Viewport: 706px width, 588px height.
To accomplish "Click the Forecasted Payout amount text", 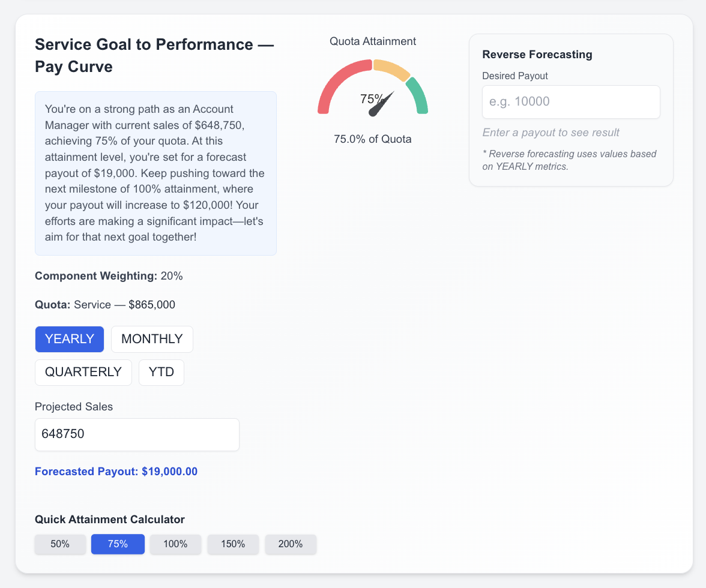I will click(x=116, y=472).
